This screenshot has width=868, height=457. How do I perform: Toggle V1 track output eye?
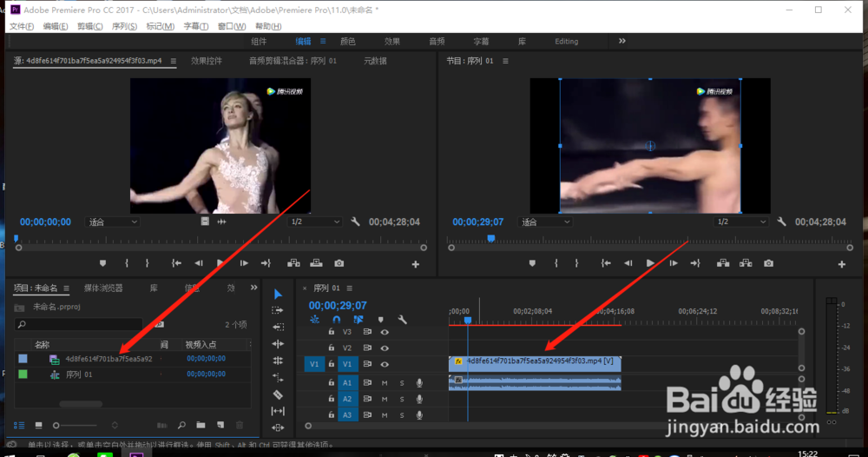[x=385, y=364]
